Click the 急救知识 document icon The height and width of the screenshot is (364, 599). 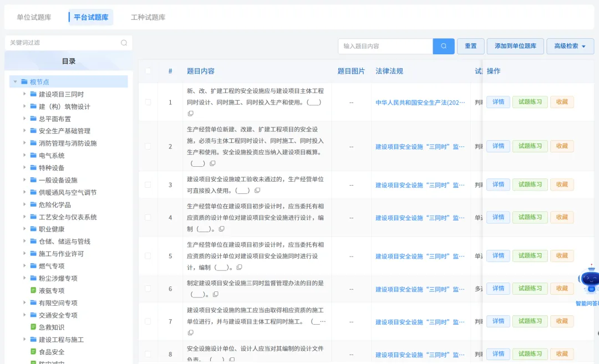pyautogui.click(x=33, y=327)
